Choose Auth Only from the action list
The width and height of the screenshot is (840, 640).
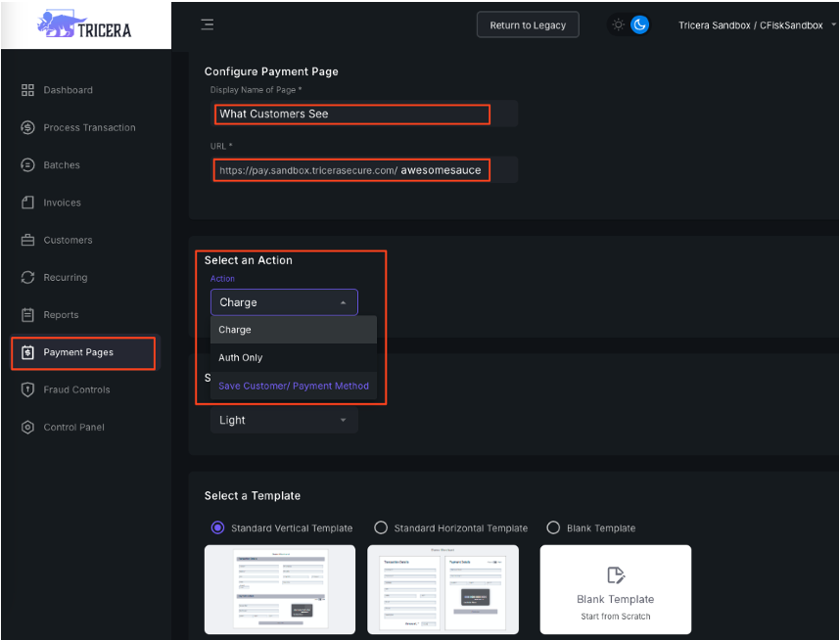click(241, 357)
